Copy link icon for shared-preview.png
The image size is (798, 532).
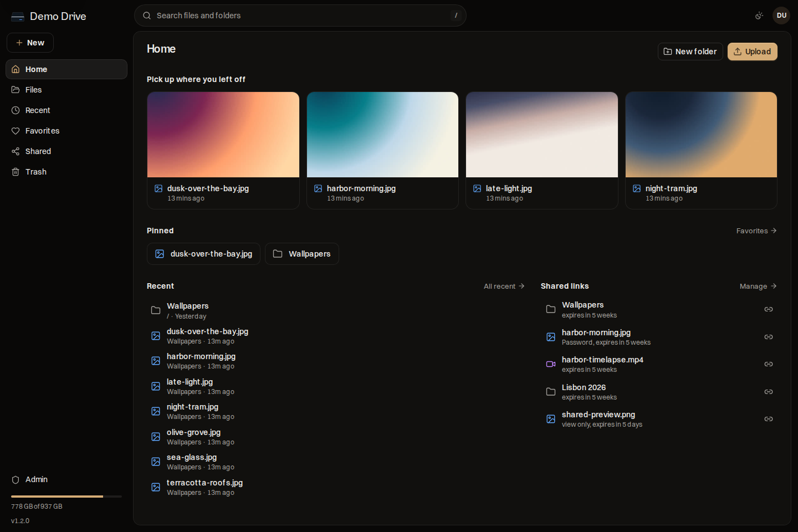(769, 419)
